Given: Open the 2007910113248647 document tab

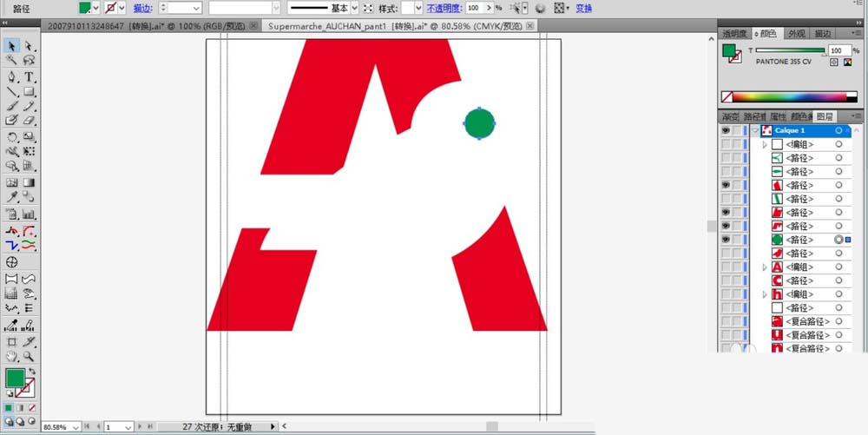Looking at the screenshot, I should pyautogui.click(x=148, y=26).
